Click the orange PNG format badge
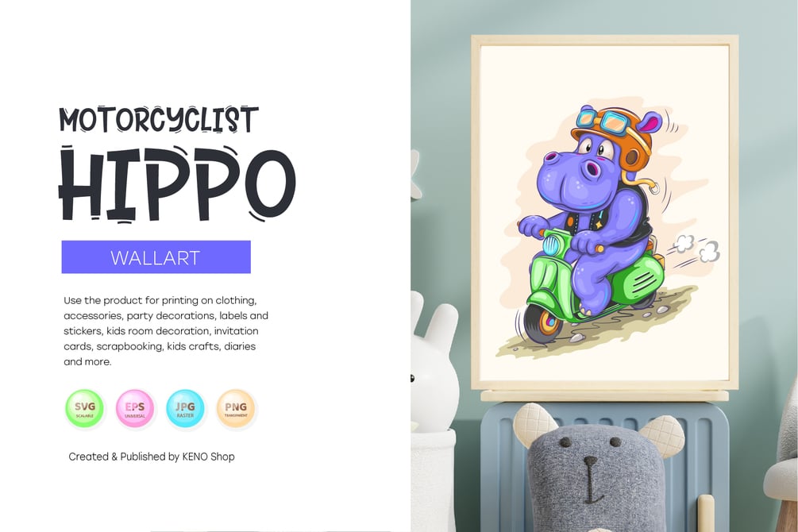This screenshot has height=532, width=798. tap(236, 408)
